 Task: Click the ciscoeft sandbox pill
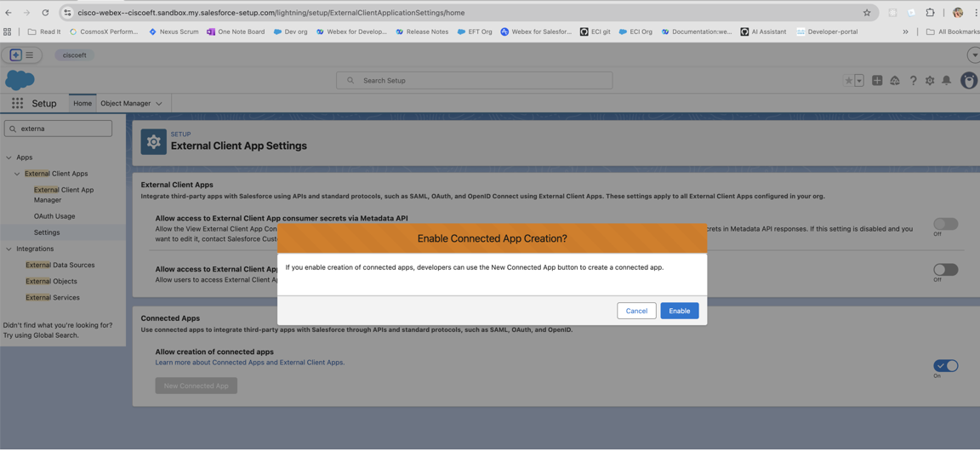(74, 55)
